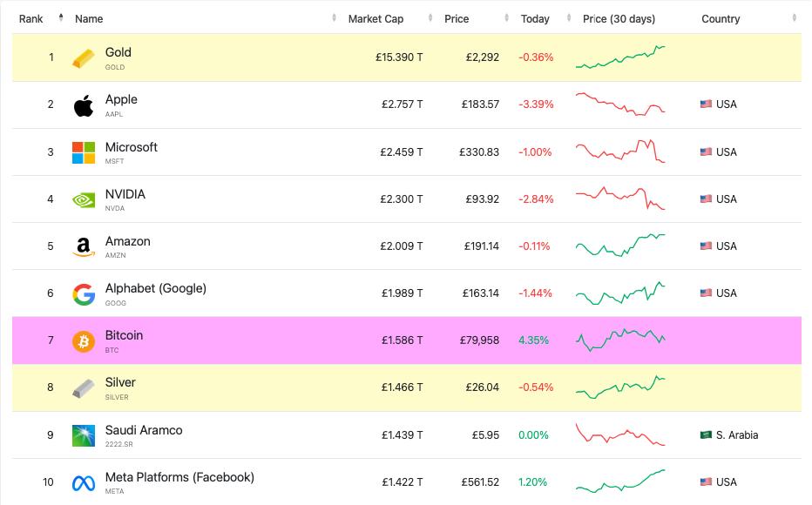Sort by Name column sort arrows
Screen dimensions: 812x505
pyautogui.click(x=335, y=18)
